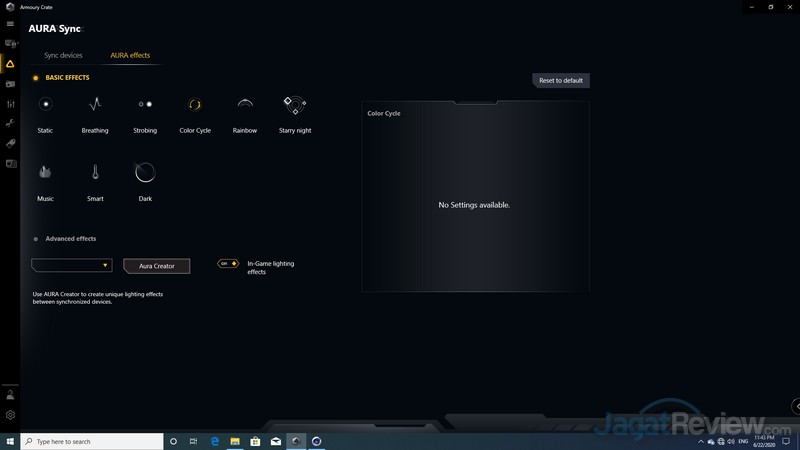Viewport: 800px width, 450px height.
Task: Apply the Starry night effect
Action: (x=294, y=104)
